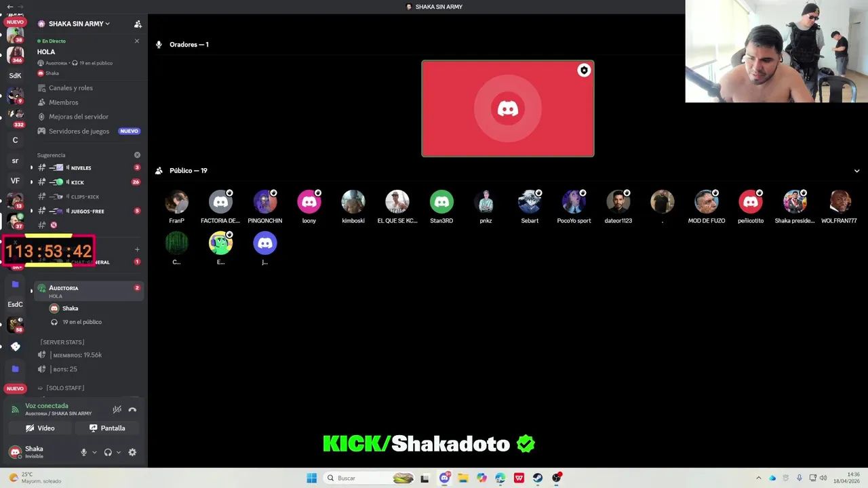The width and height of the screenshot is (868, 488).
Task: Select audience member Shaka preside
Action: [x=795, y=207]
